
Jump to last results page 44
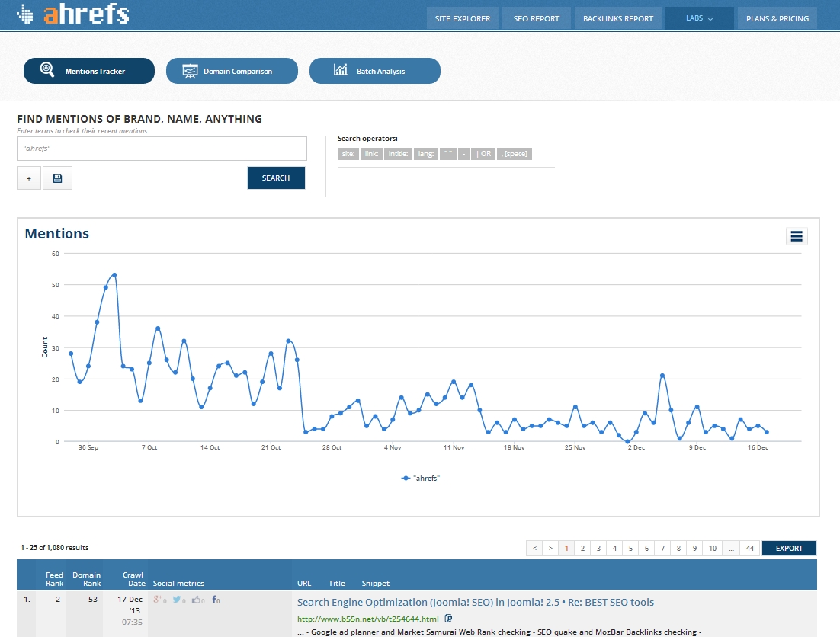tap(750, 548)
